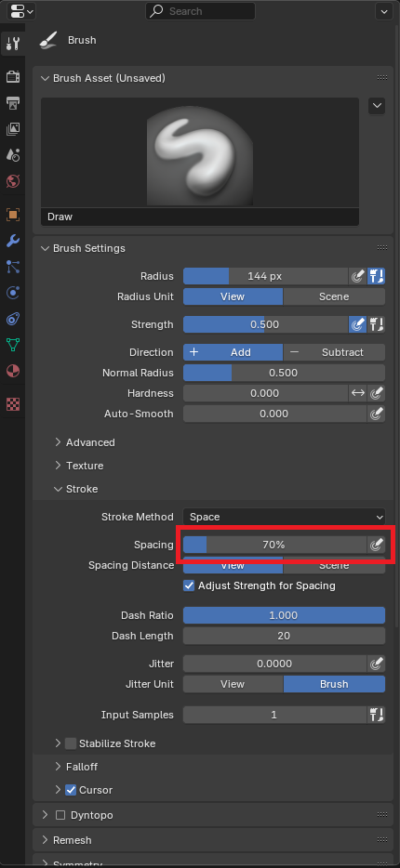Toggle pen pressure for Hardness

tap(376, 393)
